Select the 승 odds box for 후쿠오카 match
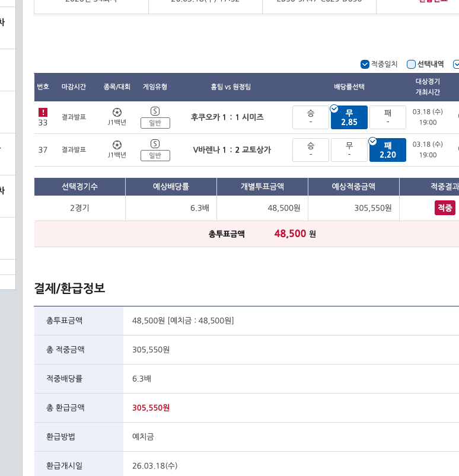 [x=311, y=117]
